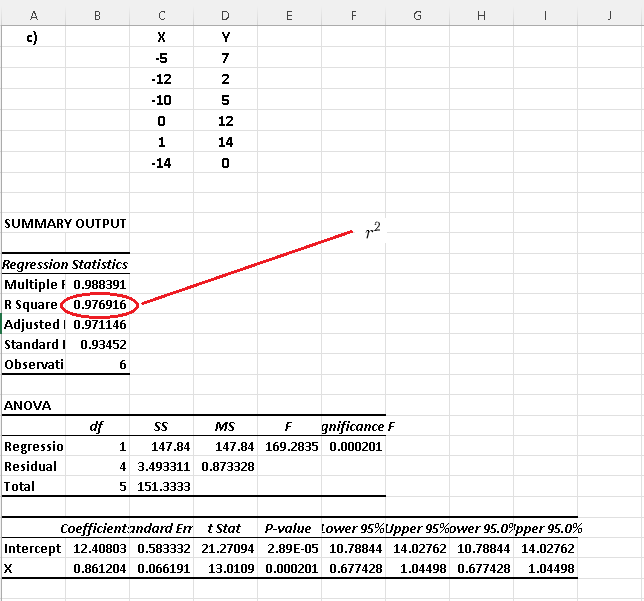Select the Residual SS value 3.493311

point(162,466)
